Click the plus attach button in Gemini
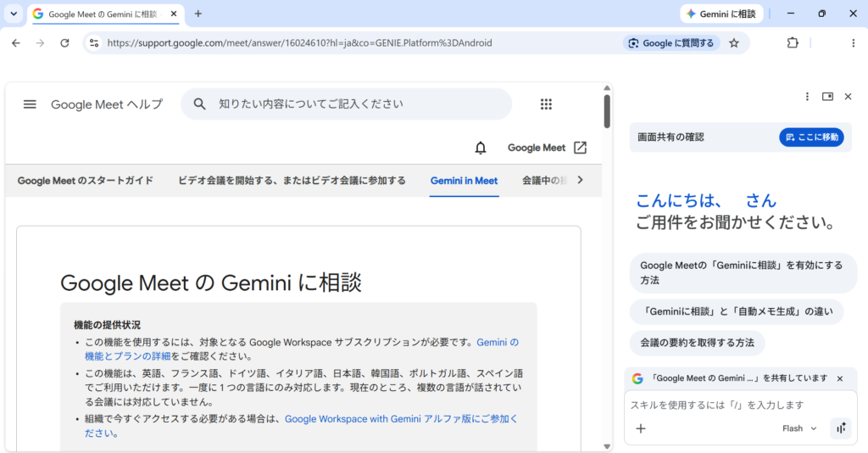 click(641, 428)
